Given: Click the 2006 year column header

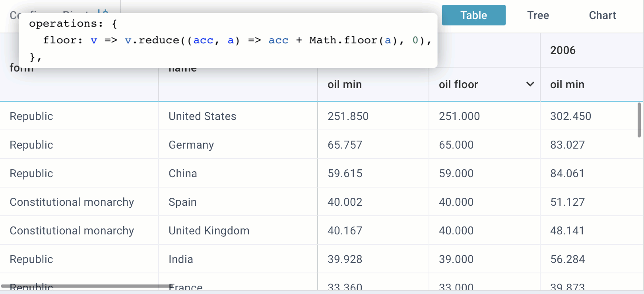Looking at the screenshot, I should (x=563, y=50).
